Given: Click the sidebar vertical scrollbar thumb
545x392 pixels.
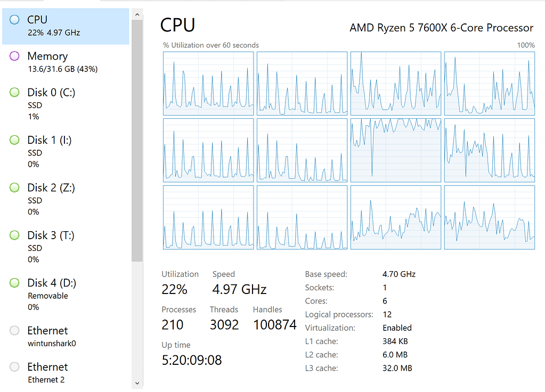Looking at the screenshot, I should point(137,138).
